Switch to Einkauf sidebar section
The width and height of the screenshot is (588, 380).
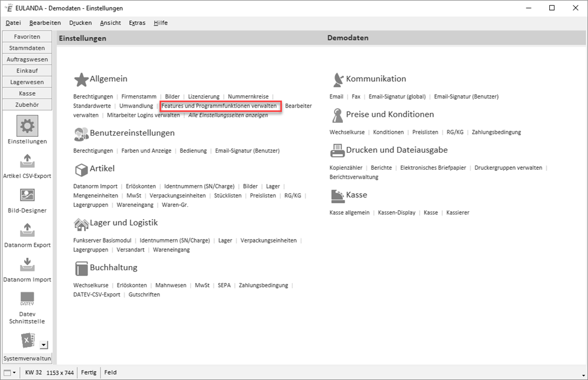(27, 70)
